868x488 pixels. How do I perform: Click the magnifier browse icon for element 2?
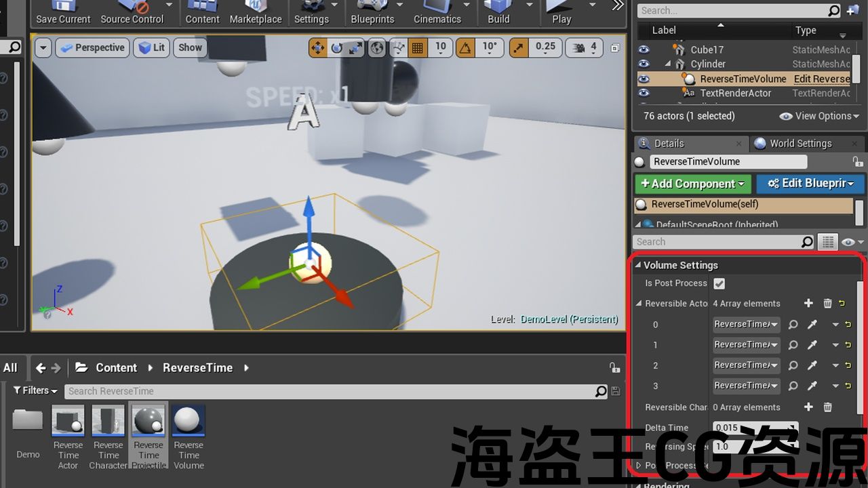click(793, 365)
